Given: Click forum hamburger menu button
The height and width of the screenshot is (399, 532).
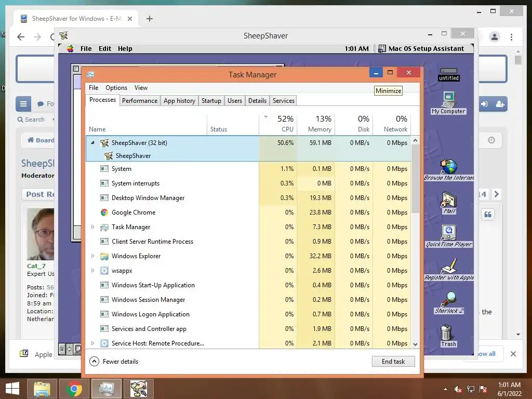Looking at the screenshot, I should (x=23, y=104).
